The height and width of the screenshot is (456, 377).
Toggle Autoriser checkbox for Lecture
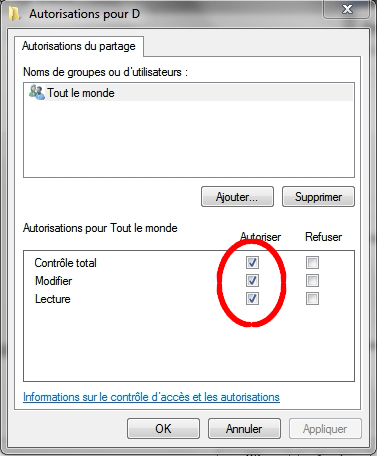[252, 299]
